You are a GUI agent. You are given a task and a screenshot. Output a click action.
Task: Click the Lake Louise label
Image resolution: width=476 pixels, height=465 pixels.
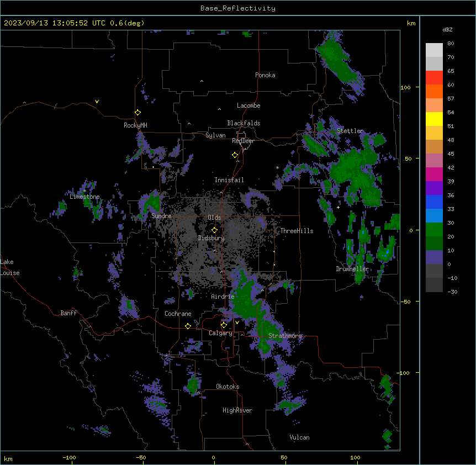coord(10,267)
